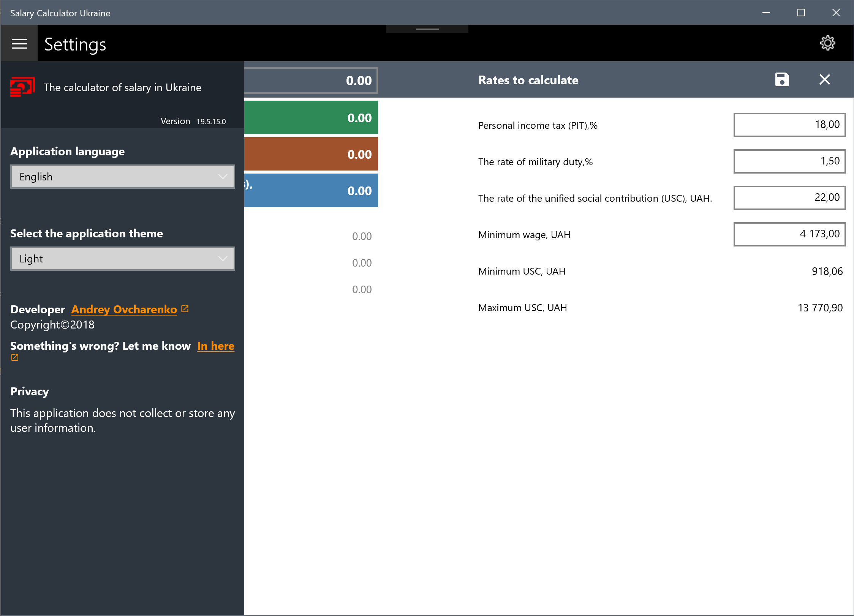This screenshot has height=616, width=854.
Task: Expand the application theme Light dropdown
Action: (x=122, y=259)
